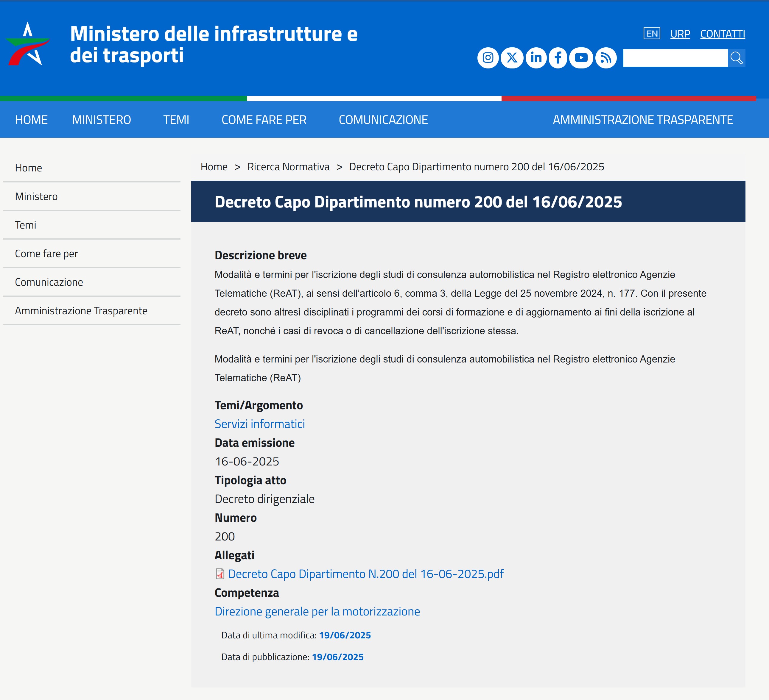769x700 pixels.
Task: Click the Data emissione value 16-06-2025
Action: [247, 461]
